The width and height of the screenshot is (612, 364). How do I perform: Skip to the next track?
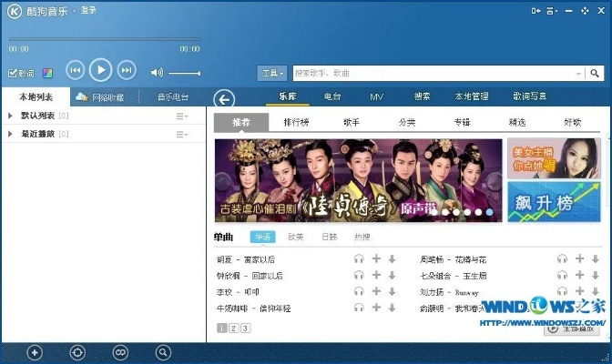[x=127, y=70]
